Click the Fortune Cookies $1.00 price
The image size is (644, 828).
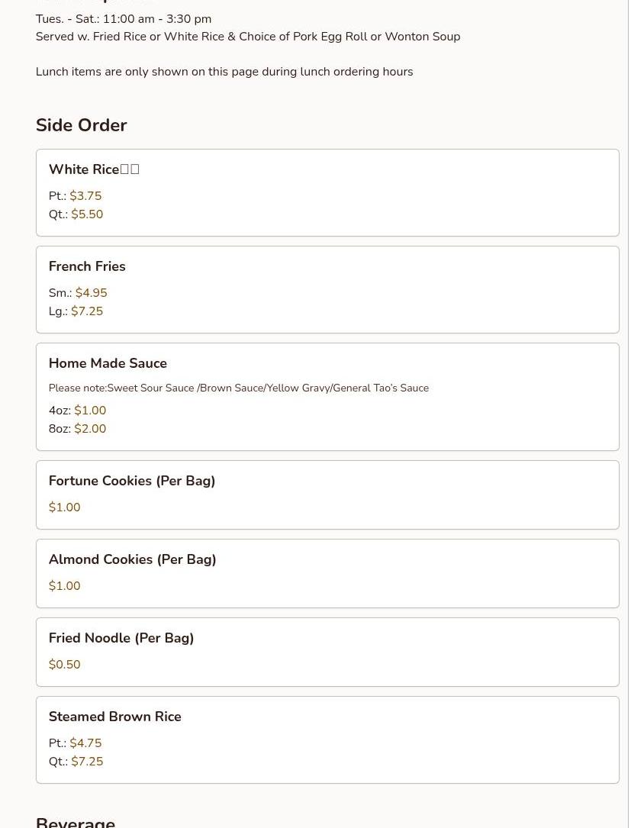(64, 507)
